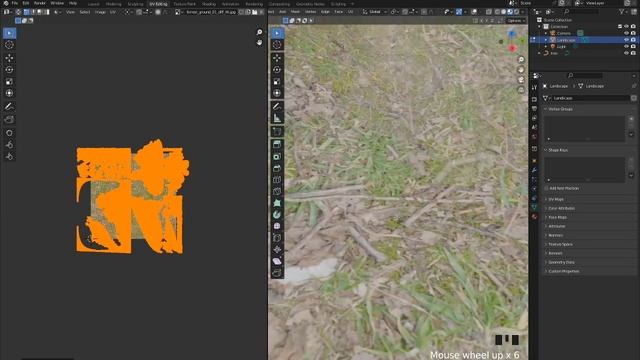This screenshot has height=360, width=640.
Task: Open the Modifiers properties tab
Action: [x=534, y=169]
